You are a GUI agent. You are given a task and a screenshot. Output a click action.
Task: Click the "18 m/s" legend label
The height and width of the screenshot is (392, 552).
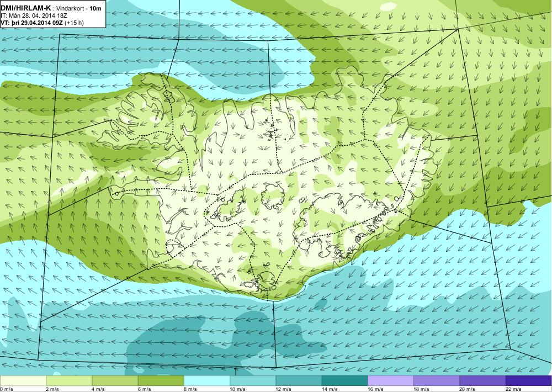[x=421, y=389]
